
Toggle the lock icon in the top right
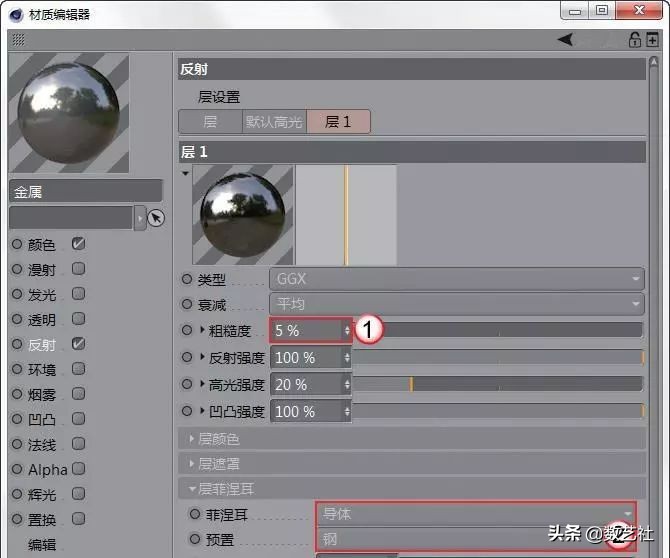[634, 40]
